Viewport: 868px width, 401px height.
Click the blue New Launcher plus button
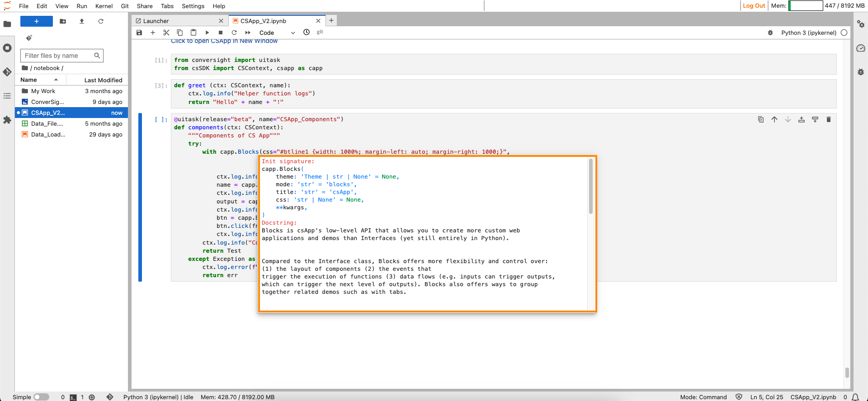37,21
